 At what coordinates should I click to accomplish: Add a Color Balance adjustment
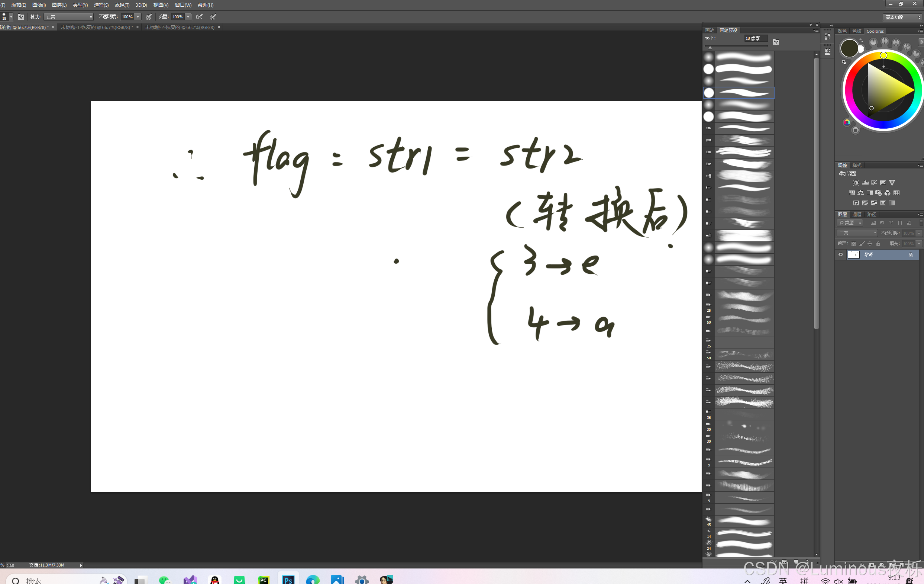point(861,193)
